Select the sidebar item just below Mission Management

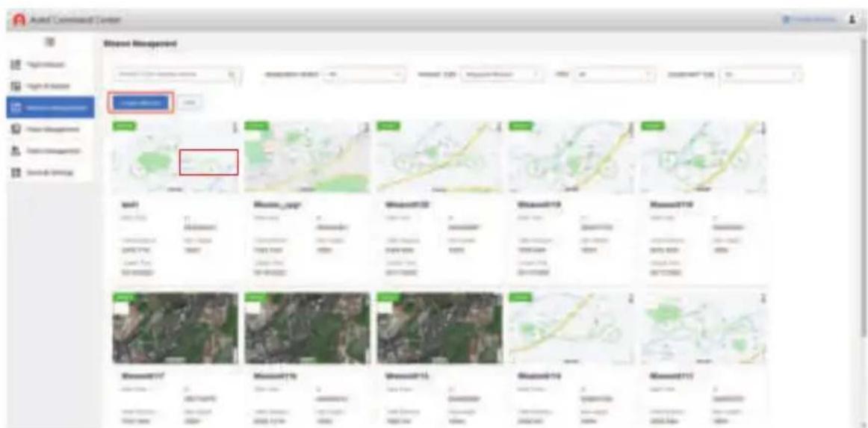pos(49,130)
